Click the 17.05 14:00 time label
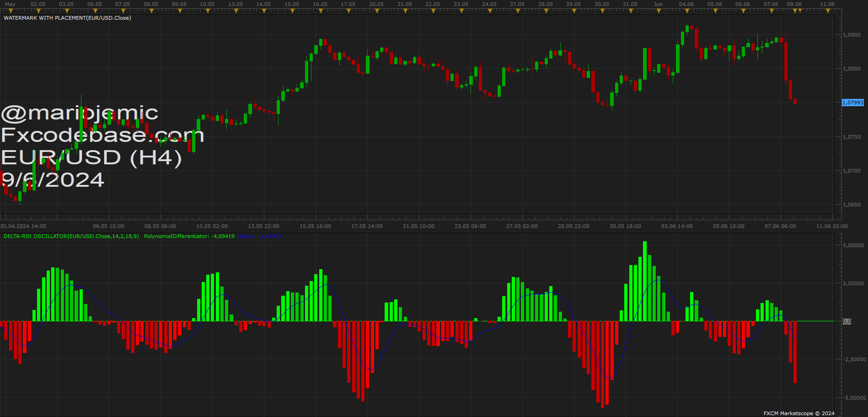Screen dimensions: 868x417 click(x=367, y=226)
